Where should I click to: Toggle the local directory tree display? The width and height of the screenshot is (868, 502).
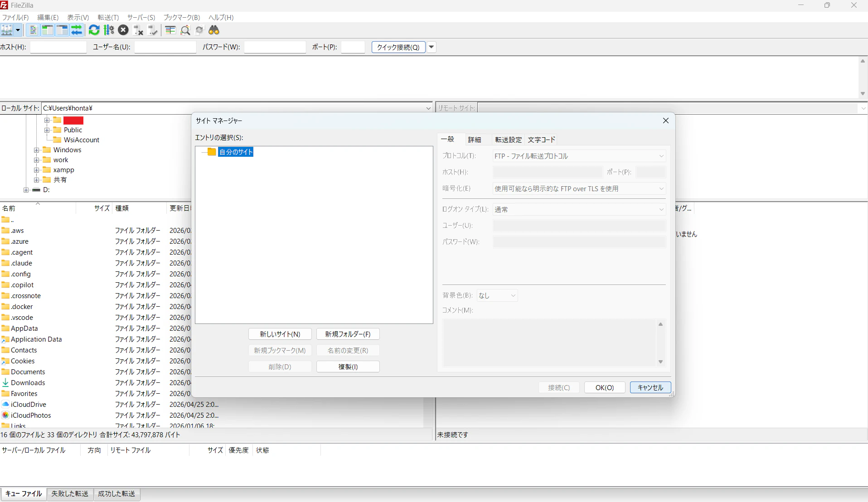coord(48,30)
